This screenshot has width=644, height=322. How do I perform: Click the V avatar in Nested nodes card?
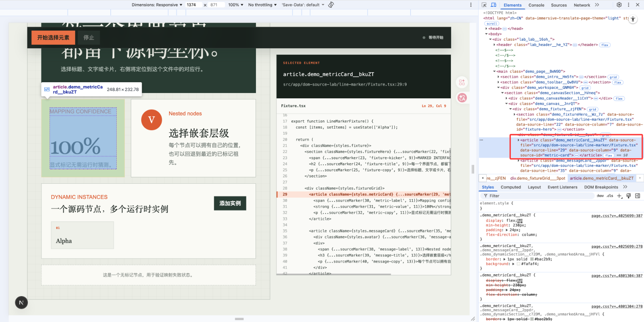click(151, 120)
